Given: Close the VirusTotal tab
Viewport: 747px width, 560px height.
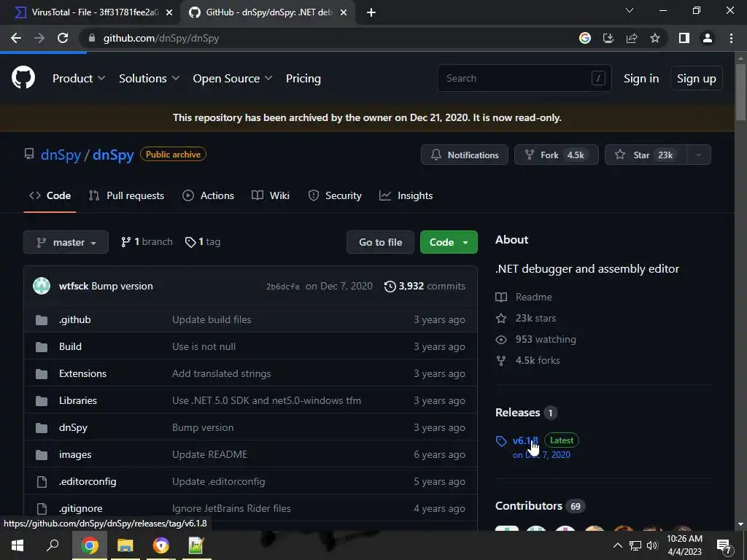Looking at the screenshot, I should point(169,12).
